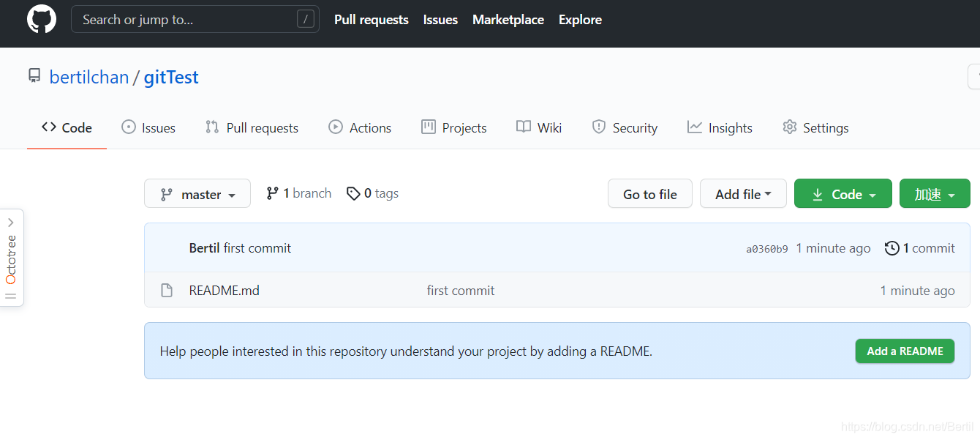Click the tag icon beside 0 tags

[353, 193]
